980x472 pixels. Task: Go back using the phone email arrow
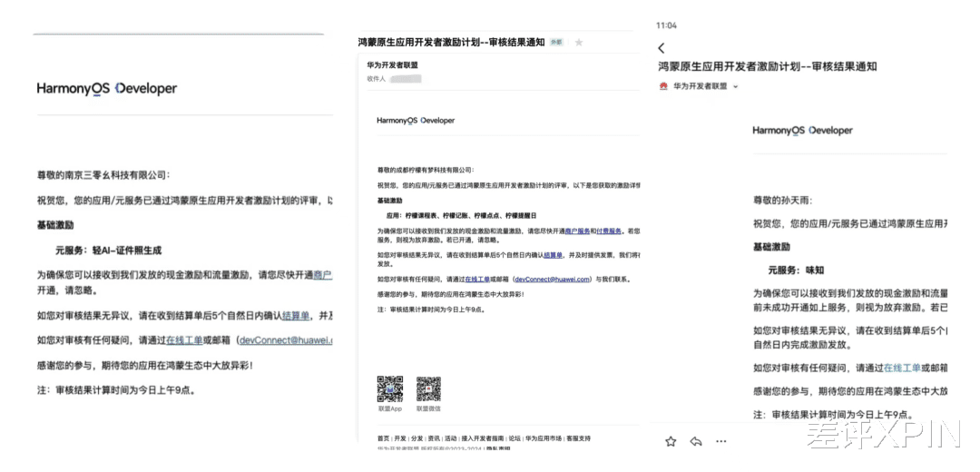coord(661,47)
